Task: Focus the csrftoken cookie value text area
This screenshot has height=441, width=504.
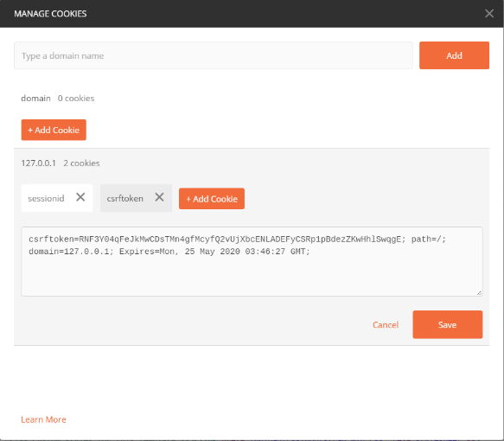Action: (x=252, y=261)
